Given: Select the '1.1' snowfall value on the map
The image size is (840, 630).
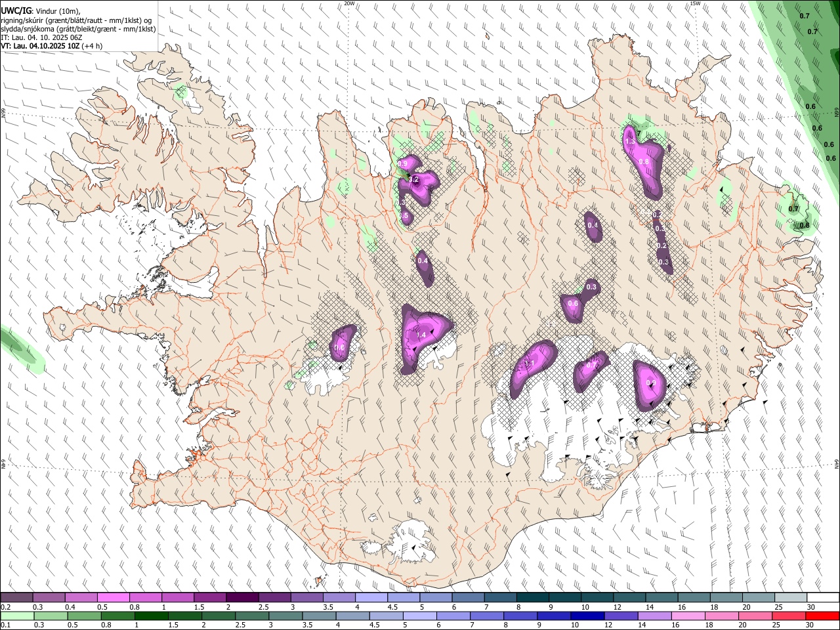Looking at the screenshot, I should pyautogui.click(x=530, y=363).
